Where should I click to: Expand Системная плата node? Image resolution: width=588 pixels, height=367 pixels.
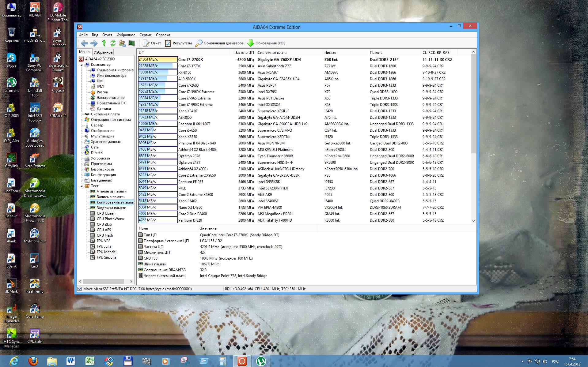click(82, 114)
